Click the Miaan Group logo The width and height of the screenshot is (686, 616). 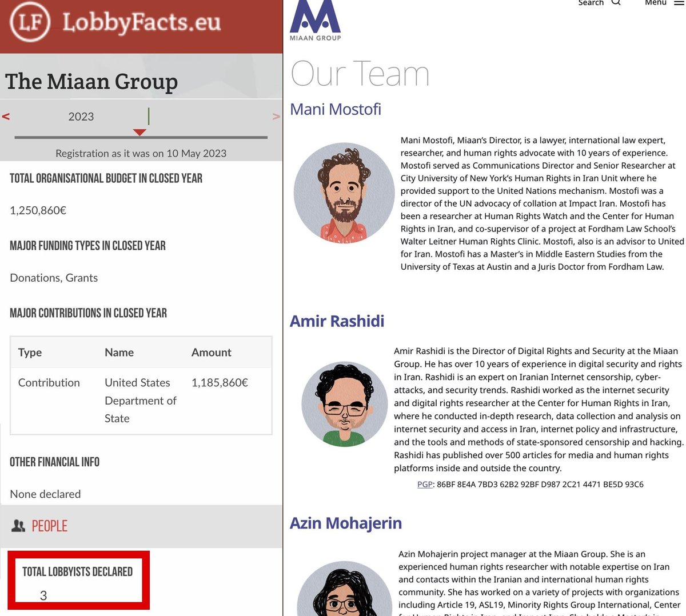pyautogui.click(x=315, y=21)
